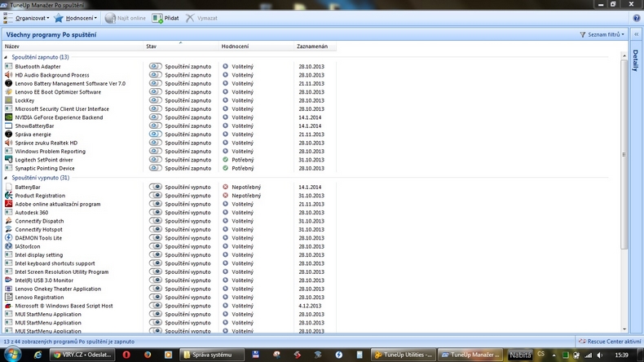Disable startup for Bluetooth Adapter
This screenshot has height=362, width=644.
[156, 67]
